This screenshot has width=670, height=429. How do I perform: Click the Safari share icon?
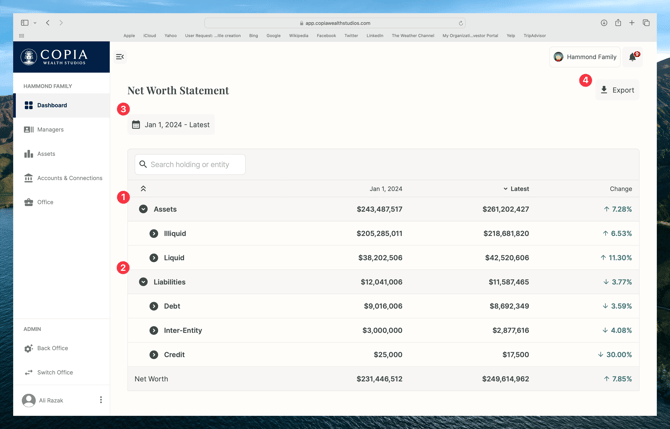coord(618,23)
